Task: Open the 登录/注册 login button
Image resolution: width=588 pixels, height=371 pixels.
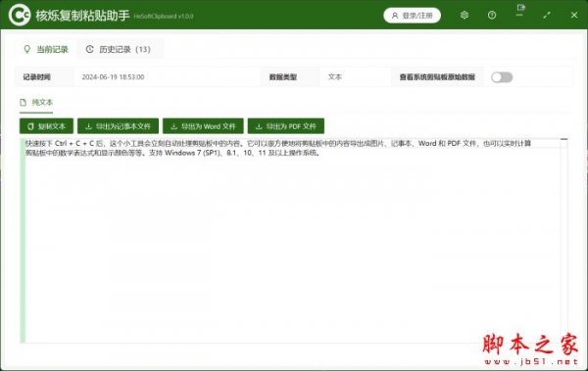Action: pos(412,16)
